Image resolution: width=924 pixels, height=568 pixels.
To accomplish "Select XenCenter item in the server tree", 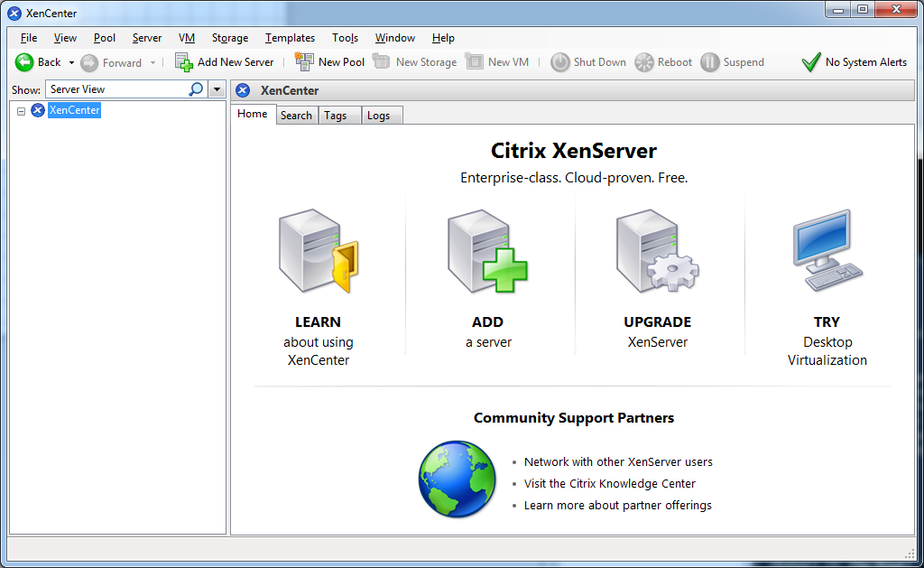I will click(74, 110).
